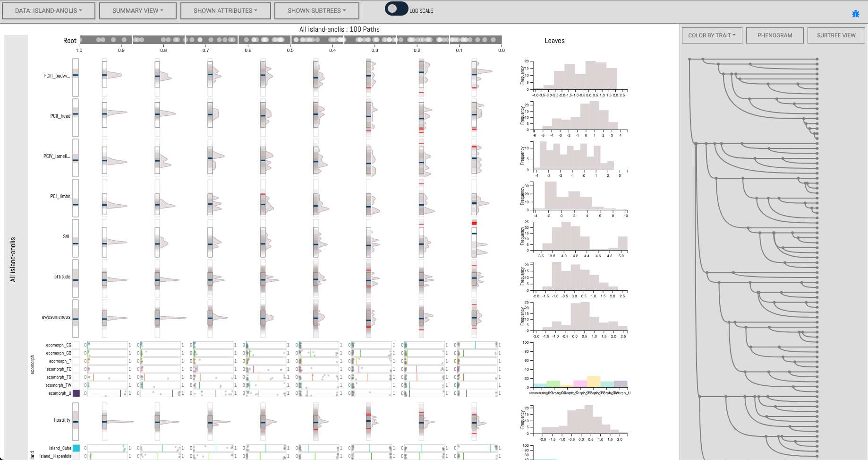Toggle the LOG SCALE switch
The height and width of the screenshot is (460, 868).
pyautogui.click(x=396, y=9)
